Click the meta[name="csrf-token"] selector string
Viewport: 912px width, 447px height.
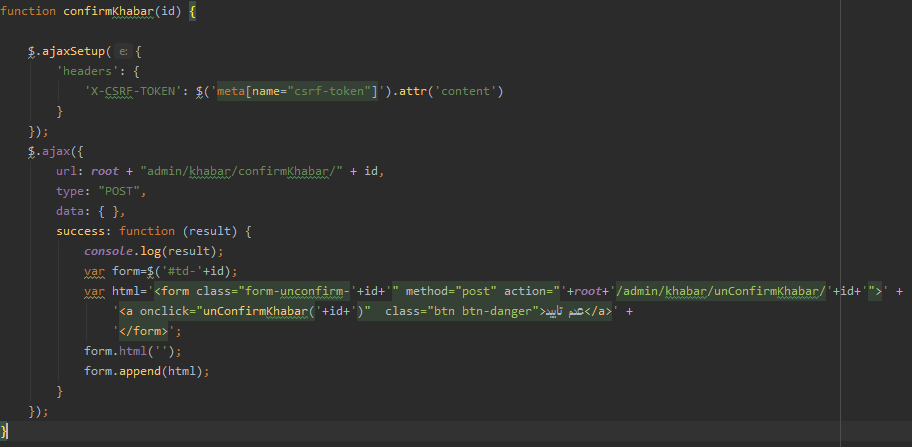[297, 91]
